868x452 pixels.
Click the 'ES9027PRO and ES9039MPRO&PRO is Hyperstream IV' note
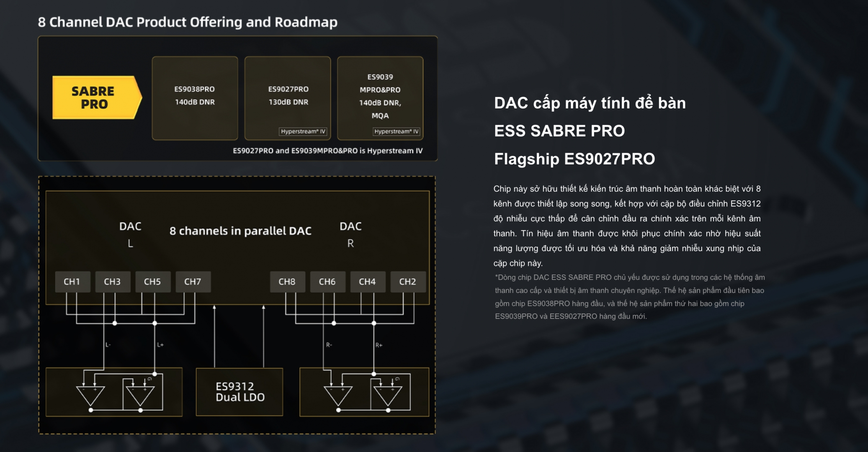(328, 151)
